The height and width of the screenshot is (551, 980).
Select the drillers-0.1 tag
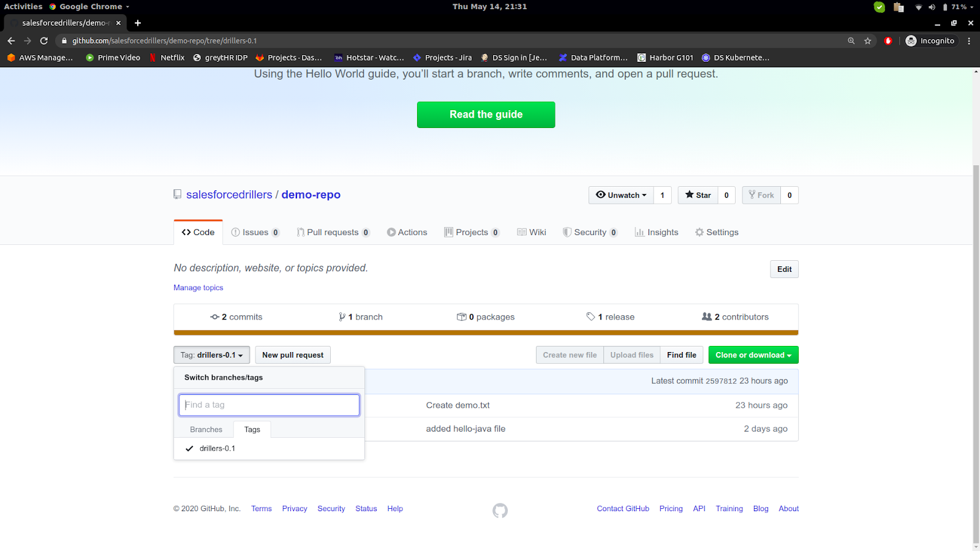tap(269, 449)
